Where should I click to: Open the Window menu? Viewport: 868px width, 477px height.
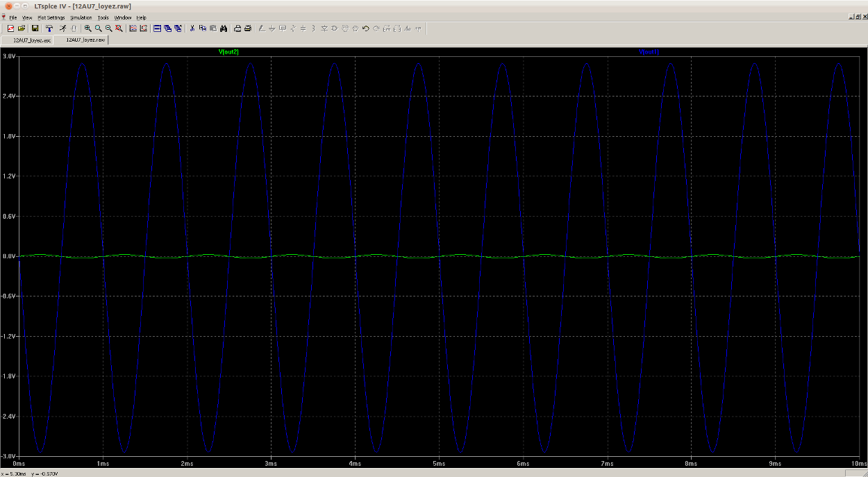pos(123,17)
